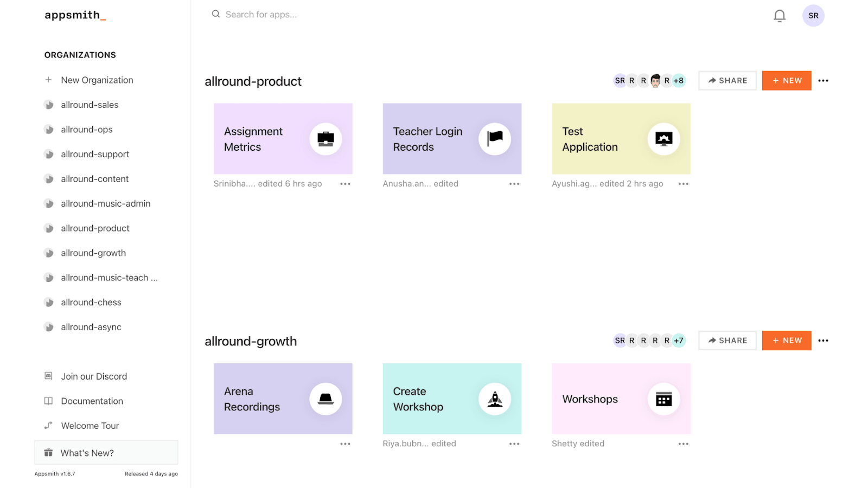Open the three-dot menu under Assignment Metrics
This screenshot has height=488, width=868.
[x=345, y=184]
